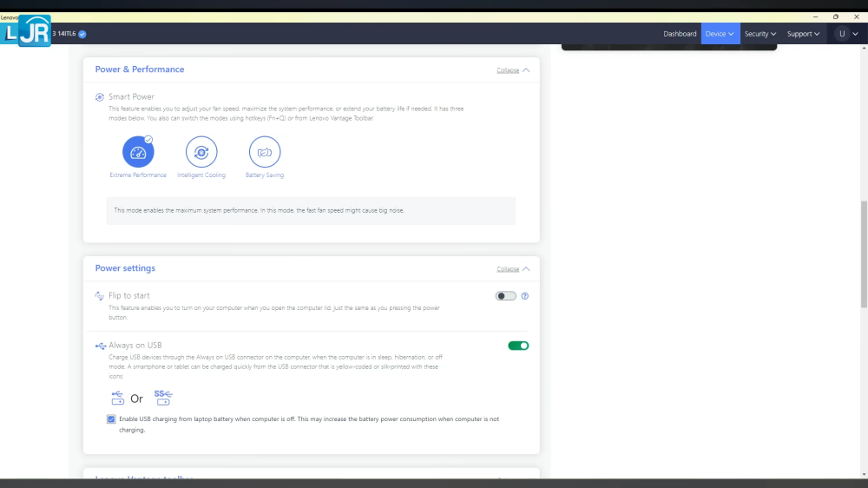Click the Flip to start icon

100,296
